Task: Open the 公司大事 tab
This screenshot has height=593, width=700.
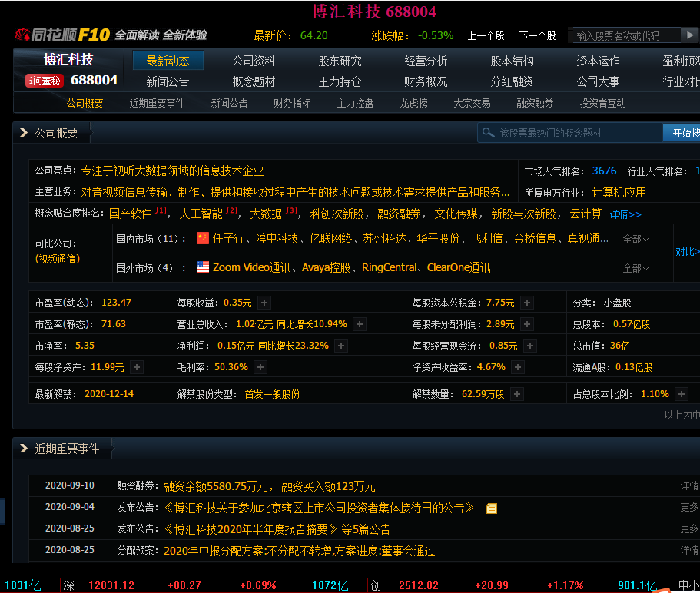Action: tap(598, 81)
